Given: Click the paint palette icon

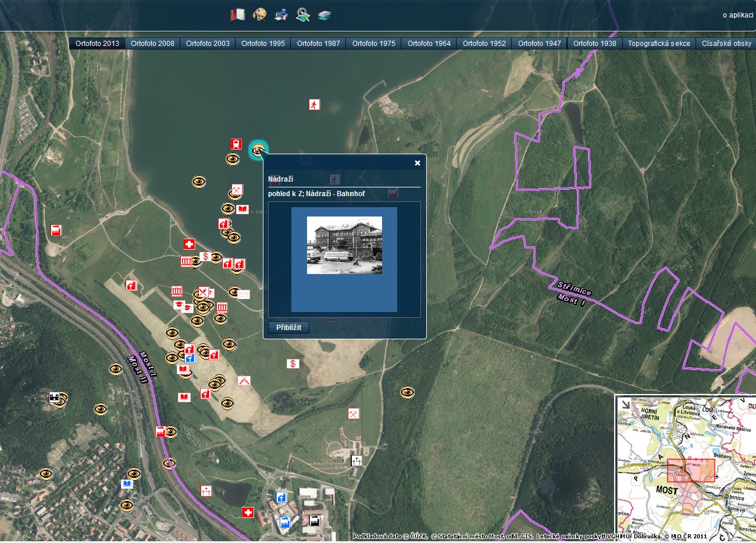Looking at the screenshot, I should (x=259, y=15).
